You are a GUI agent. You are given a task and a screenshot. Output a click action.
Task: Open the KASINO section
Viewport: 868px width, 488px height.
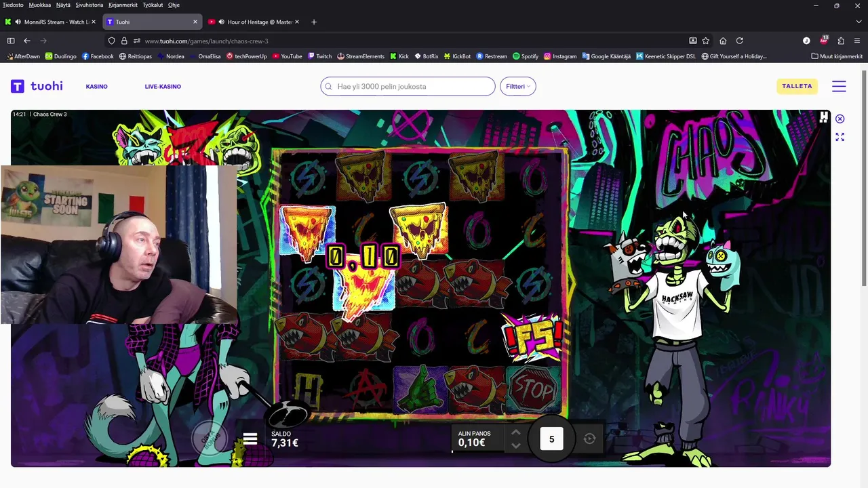tap(96, 86)
